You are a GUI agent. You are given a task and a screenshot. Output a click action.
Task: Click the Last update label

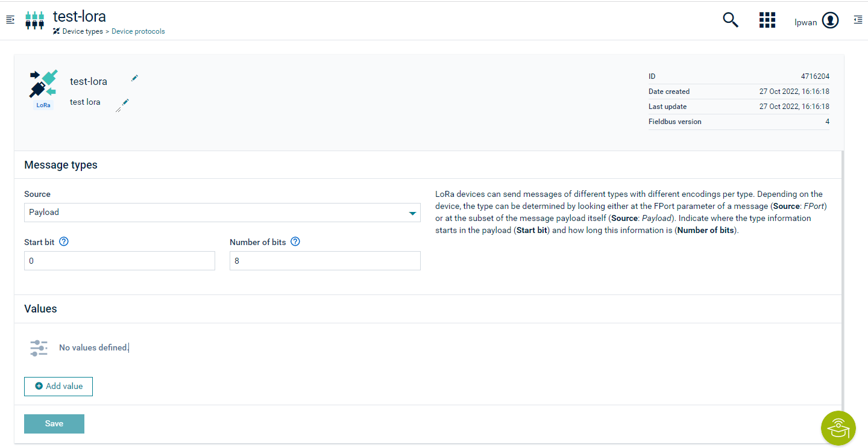(667, 107)
